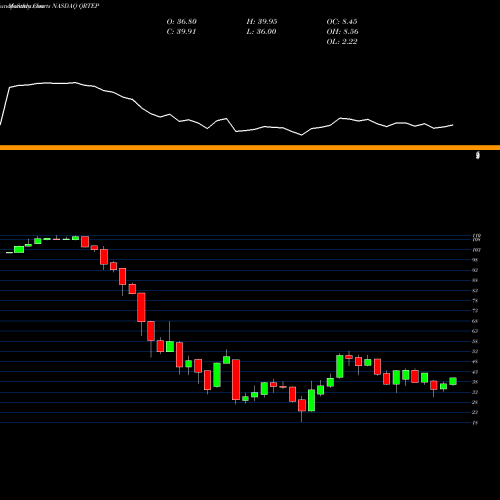Image resolution: width=500 pixels, height=500 pixels.
Task: Click the 22 price axis label
Action: (475, 412)
